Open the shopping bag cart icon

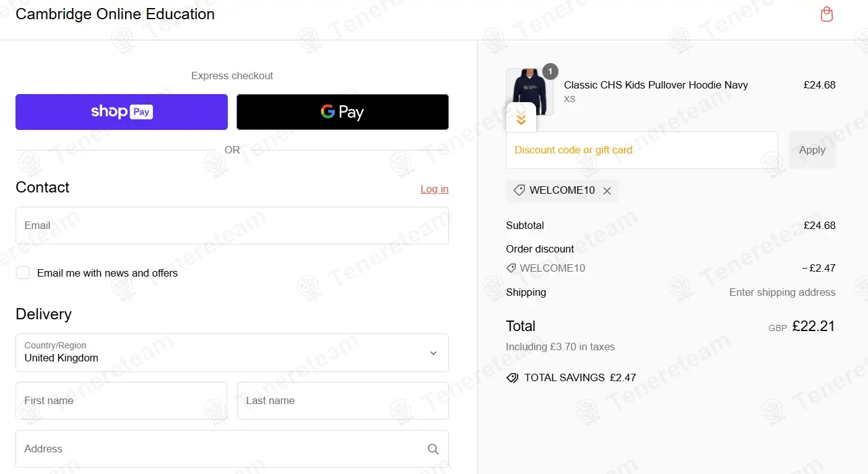coord(827,14)
